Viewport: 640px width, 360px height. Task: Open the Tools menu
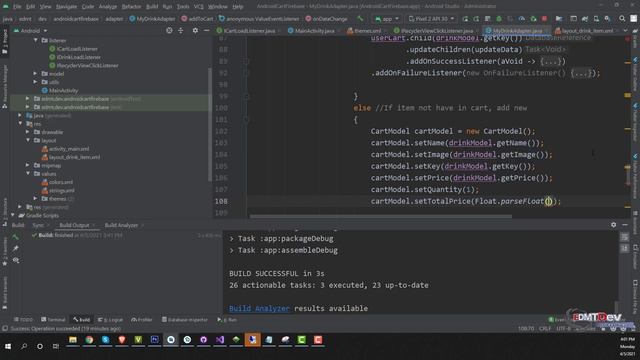click(183, 7)
